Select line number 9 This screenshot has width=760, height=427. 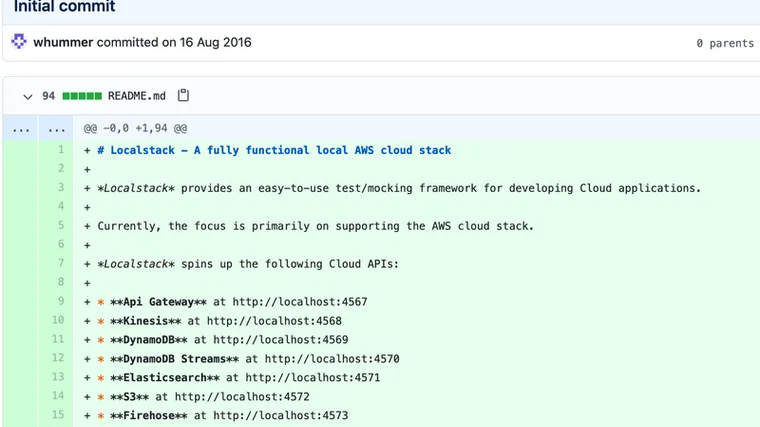(61, 300)
